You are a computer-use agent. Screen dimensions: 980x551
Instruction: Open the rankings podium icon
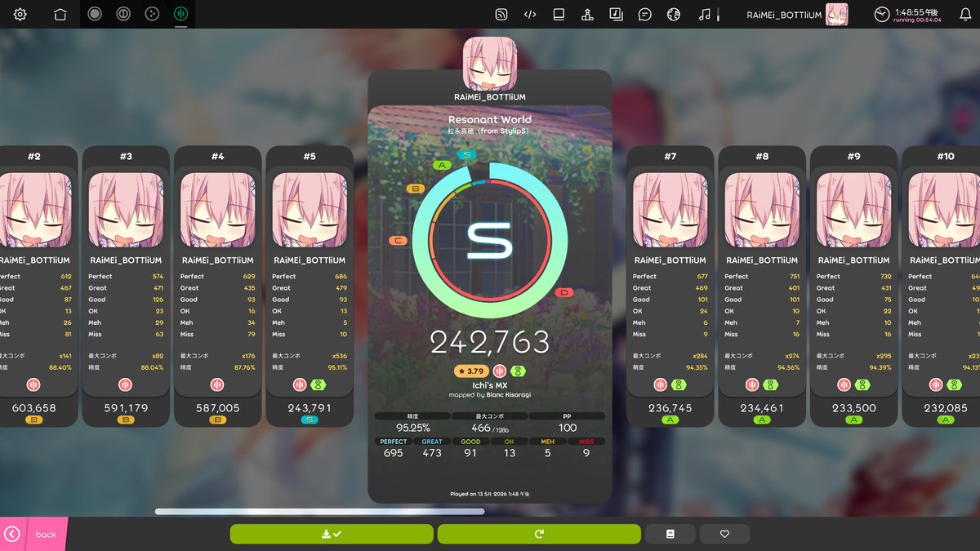587,14
